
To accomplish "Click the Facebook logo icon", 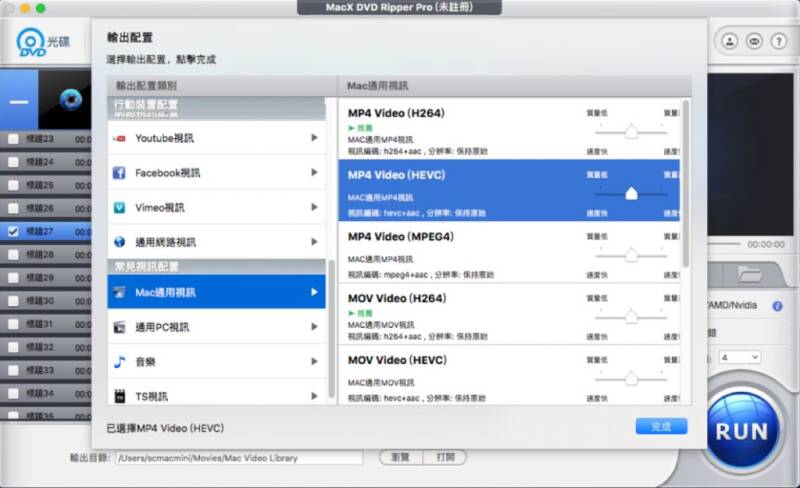I will (x=119, y=173).
